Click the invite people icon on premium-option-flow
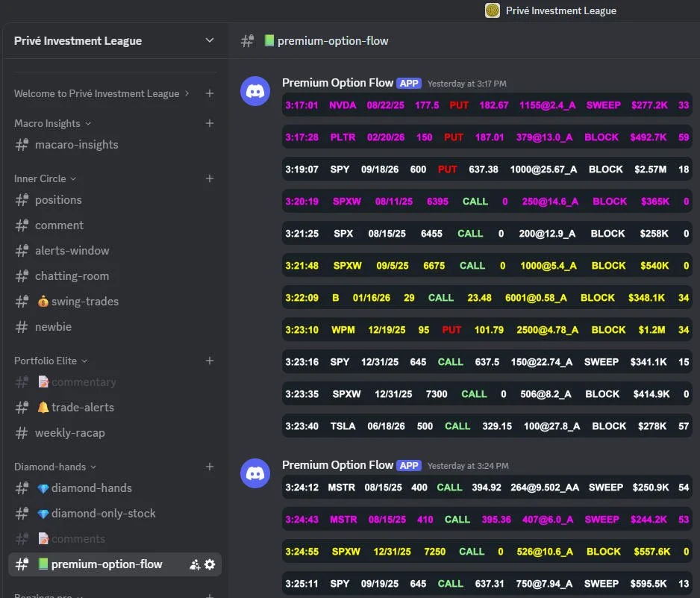Viewport: 700px width, 598px height. 195,564
